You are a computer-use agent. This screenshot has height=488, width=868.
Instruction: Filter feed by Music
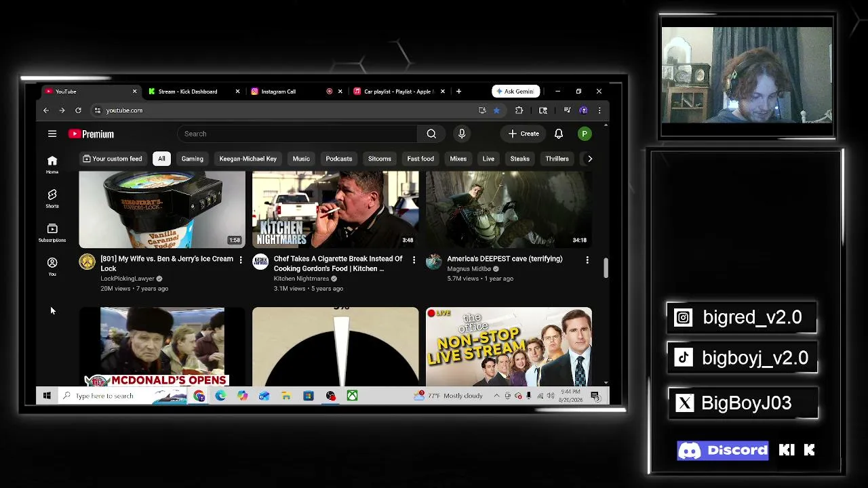pyautogui.click(x=301, y=159)
